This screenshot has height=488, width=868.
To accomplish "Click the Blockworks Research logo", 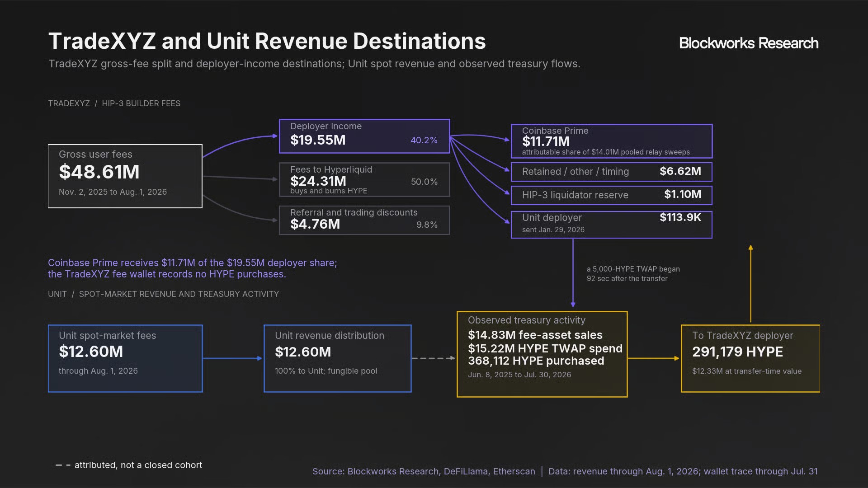I will tap(749, 43).
